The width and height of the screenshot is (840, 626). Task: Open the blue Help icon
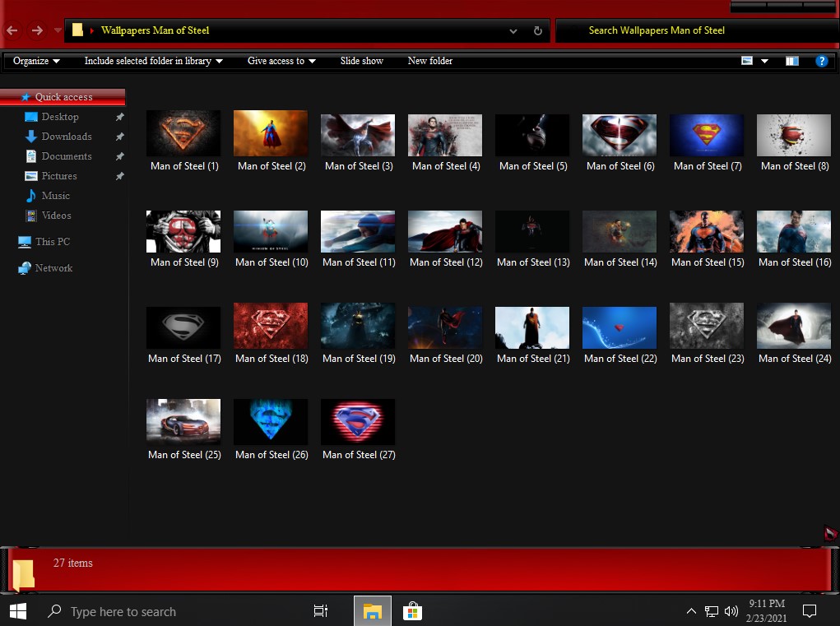coord(821,61)
